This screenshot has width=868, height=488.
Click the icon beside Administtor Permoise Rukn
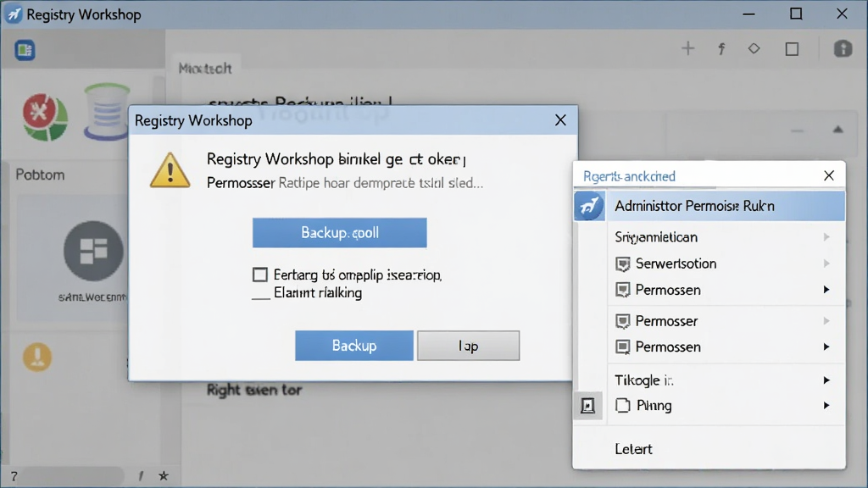(x=590, y=206)
